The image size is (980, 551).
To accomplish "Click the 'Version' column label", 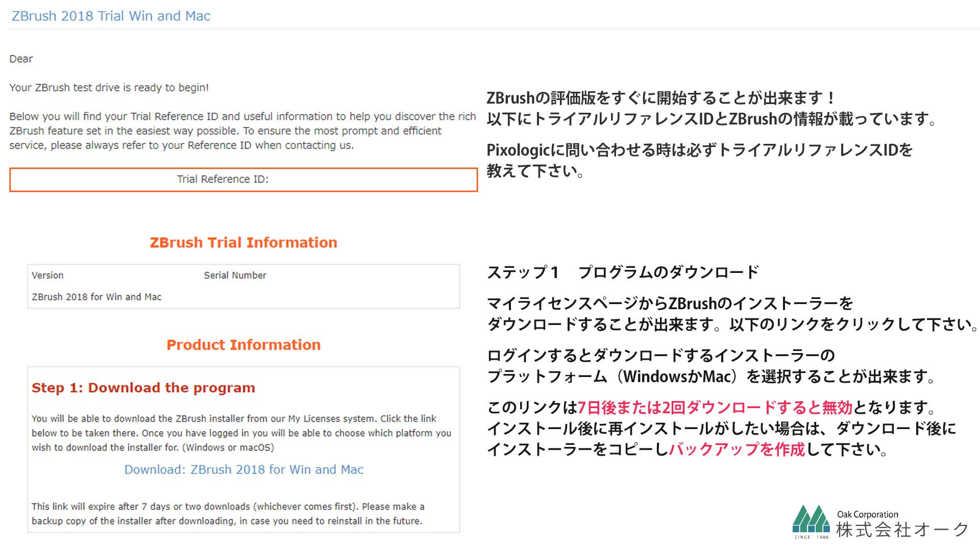I will click(47, 275).
